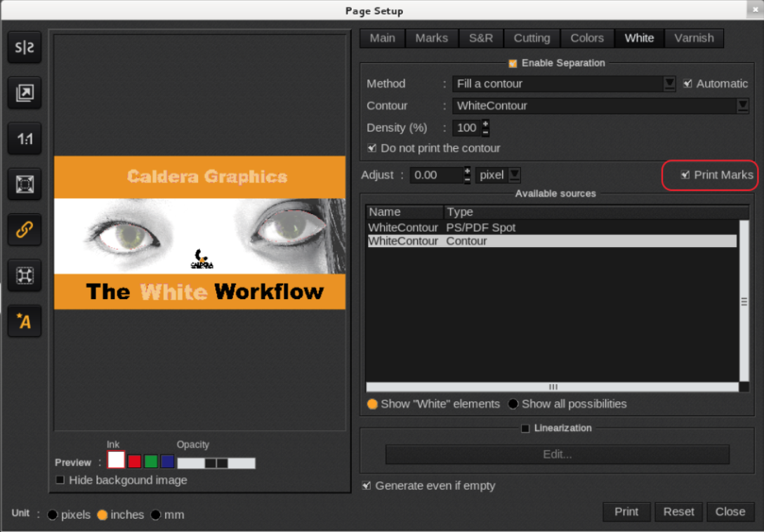Click the Reset button
The height and width of the screenshot is (532, 764).
tap(678, 512)
